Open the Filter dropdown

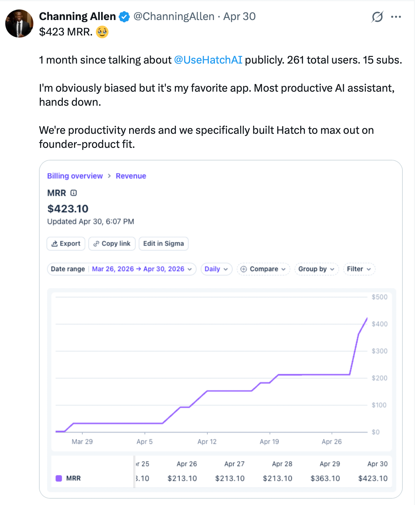click(359, 269)
